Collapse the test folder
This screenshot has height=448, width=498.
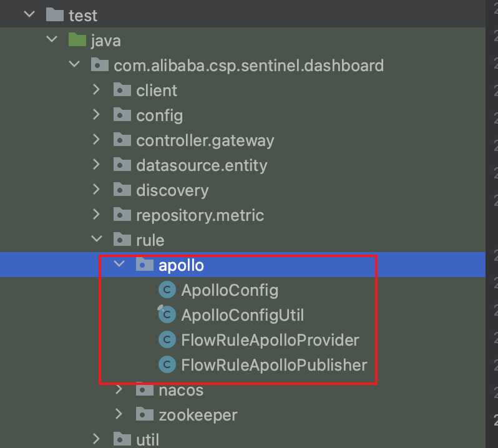coord(29,14)
